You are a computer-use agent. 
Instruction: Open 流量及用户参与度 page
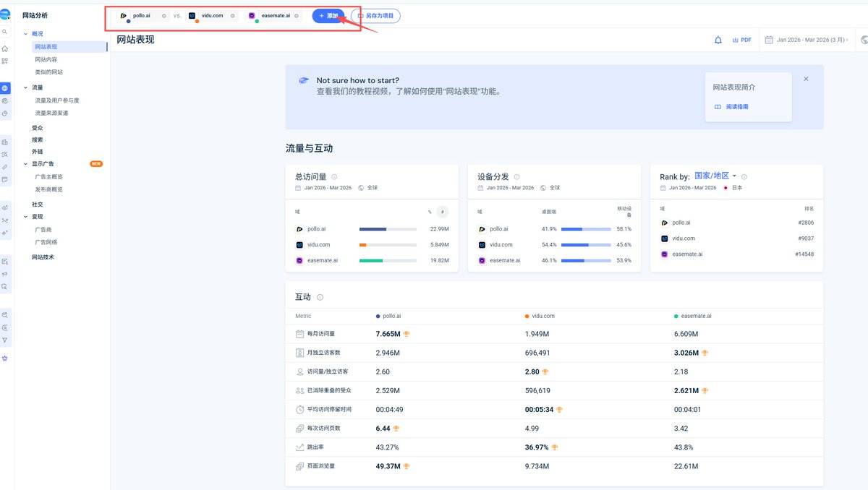pyautogui.click(x=57, y=100)
